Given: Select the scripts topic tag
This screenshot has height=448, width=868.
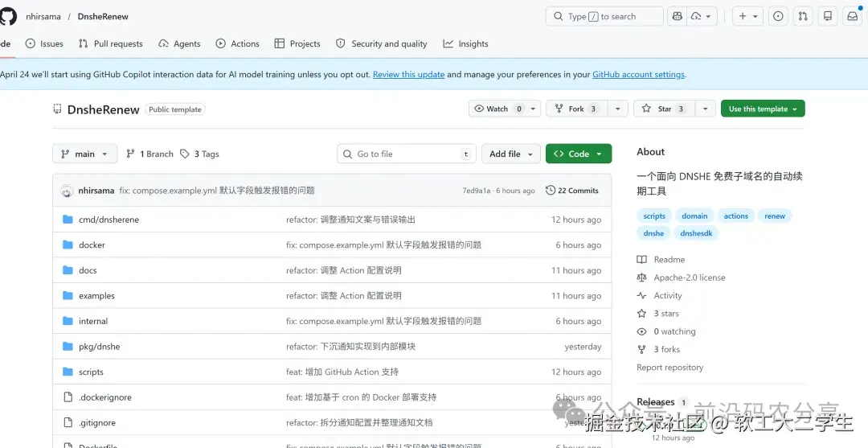Looking at the screenshot, I should point(654,216).
